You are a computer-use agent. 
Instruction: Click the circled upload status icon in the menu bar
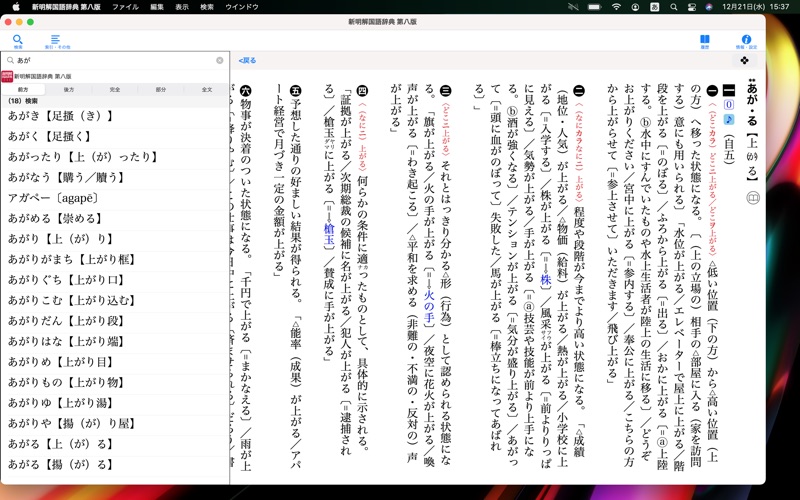pos(635,7)
